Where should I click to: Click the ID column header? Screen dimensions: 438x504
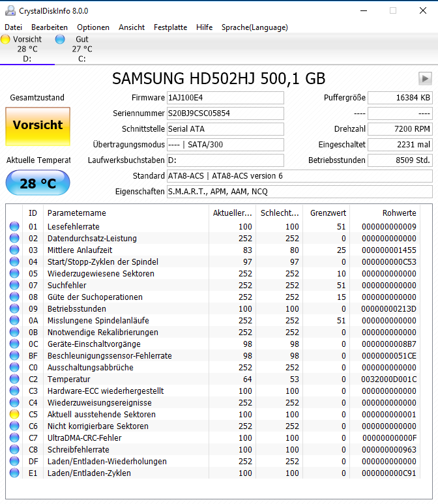[x=33, y=213]
